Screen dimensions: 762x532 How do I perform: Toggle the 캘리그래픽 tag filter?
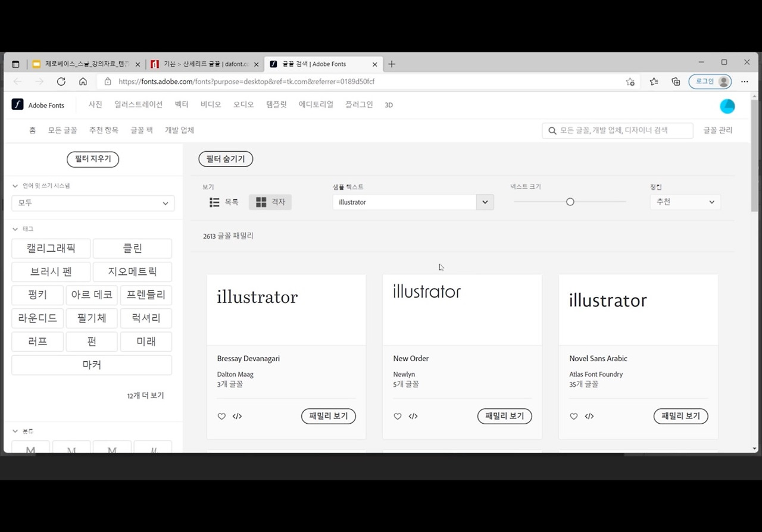pos(51,248)
